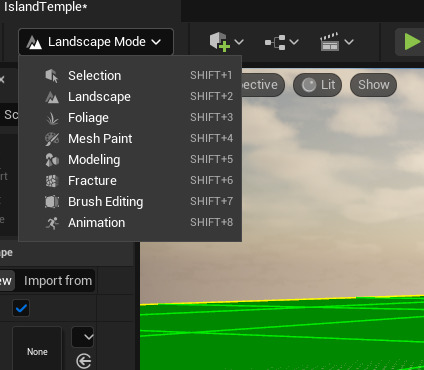424x370 pixels.
Task: Open the Blueprints node icon
Action: (275, 42)
